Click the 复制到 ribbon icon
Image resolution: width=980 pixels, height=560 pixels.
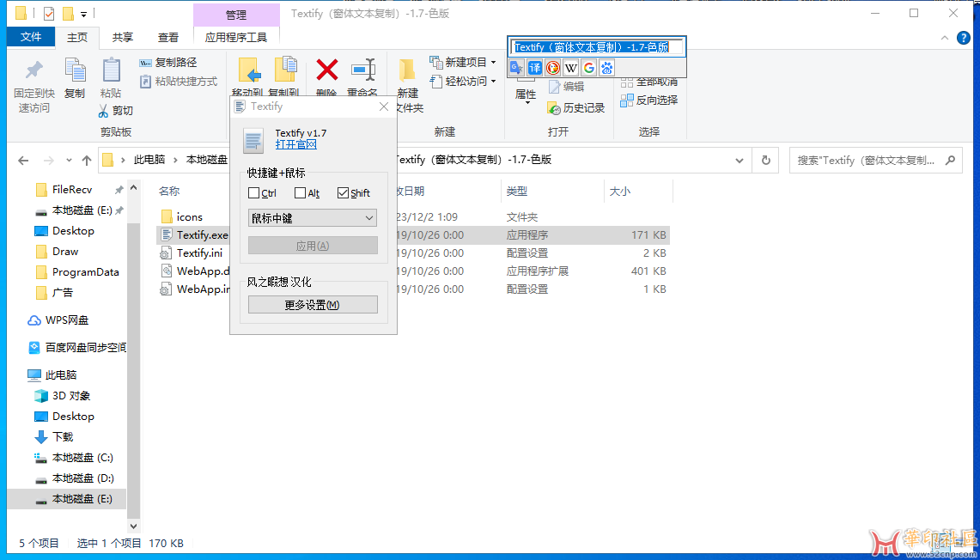[x=286, y=70]
